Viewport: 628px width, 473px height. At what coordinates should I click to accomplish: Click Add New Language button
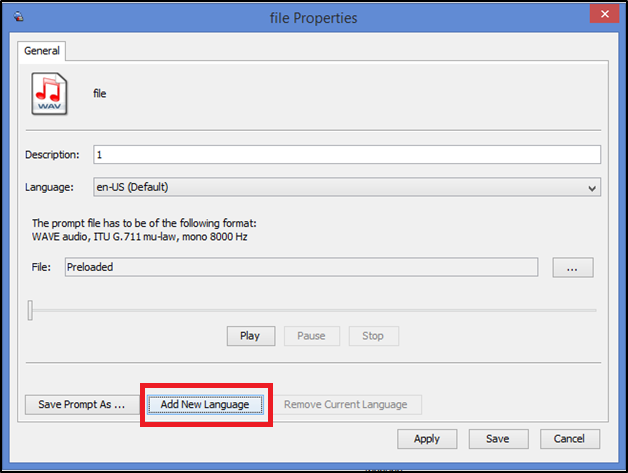coord(205,405)
